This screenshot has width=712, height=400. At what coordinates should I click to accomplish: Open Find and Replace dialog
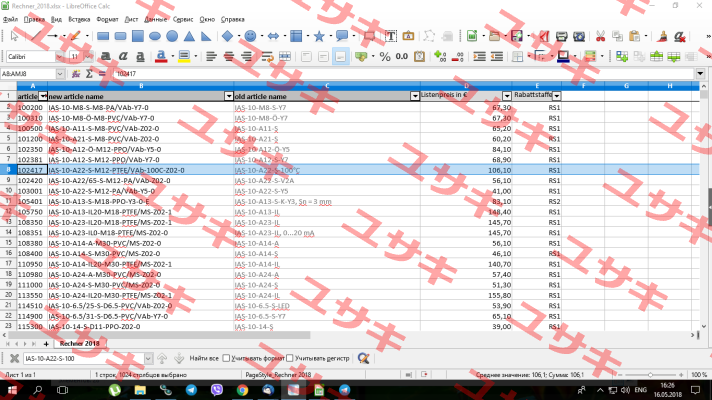pos(363,358)
